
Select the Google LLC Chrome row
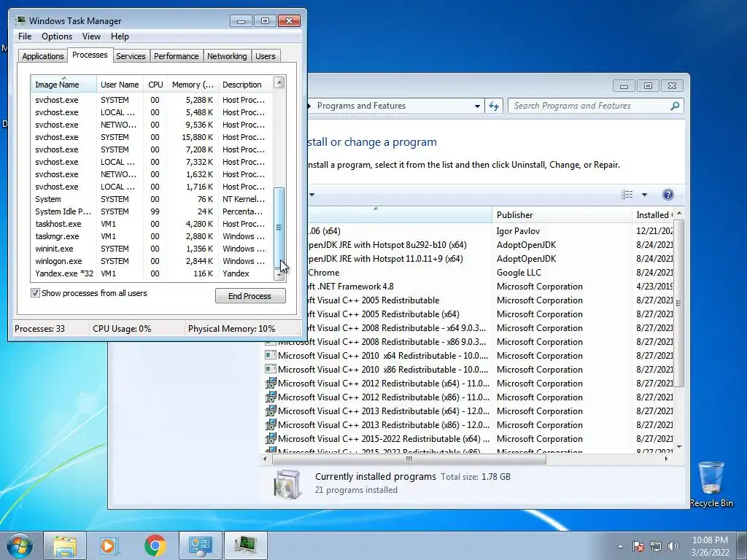[x=490, y=273]
